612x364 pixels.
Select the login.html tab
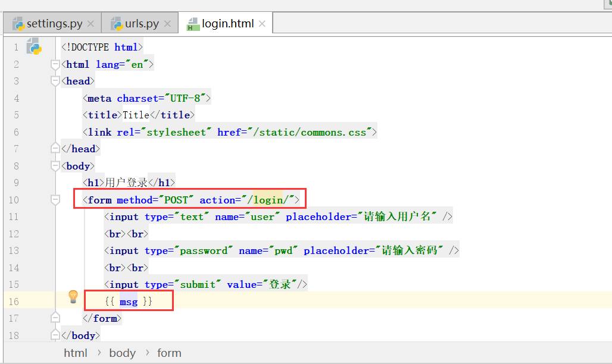click(x=226, y=24)
